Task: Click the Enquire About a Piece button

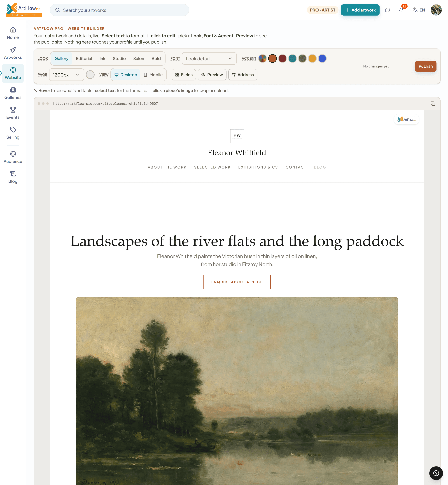Action: click(237, 282)
